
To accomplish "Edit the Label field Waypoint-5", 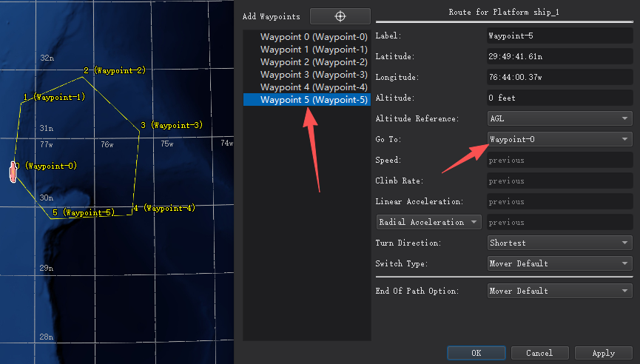I will 559,36.
